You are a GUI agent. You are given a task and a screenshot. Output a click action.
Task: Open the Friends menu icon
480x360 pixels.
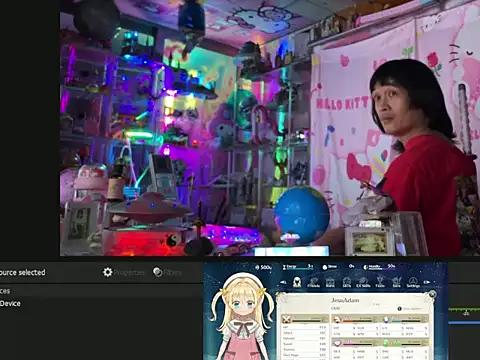313,282
